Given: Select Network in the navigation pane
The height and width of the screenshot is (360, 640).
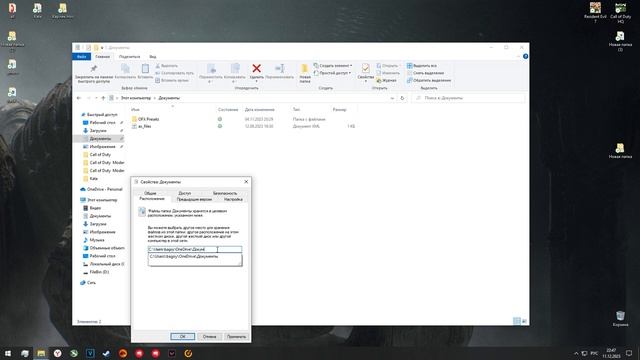Looking at the screenshot, I should pyautogui.click(x=88, y=282).
